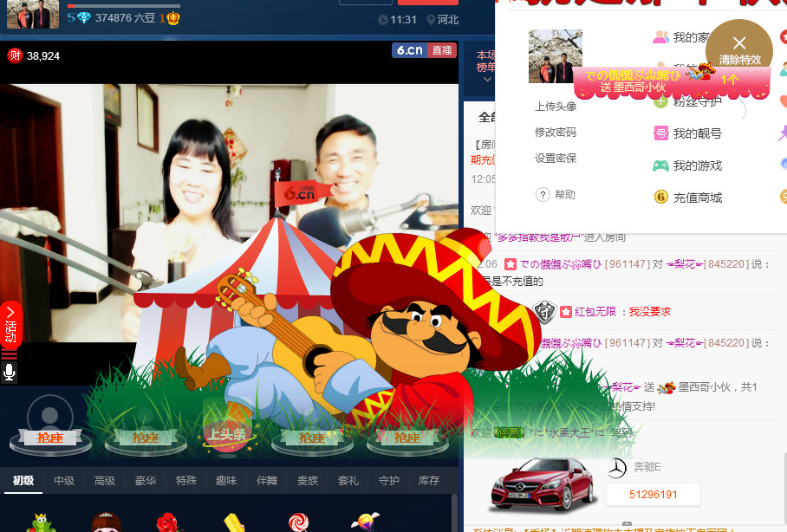The width and height of the screenshot is (787, 532).
Task: Click the gold coin 充值商城 icon
Action: click(661, 198)
